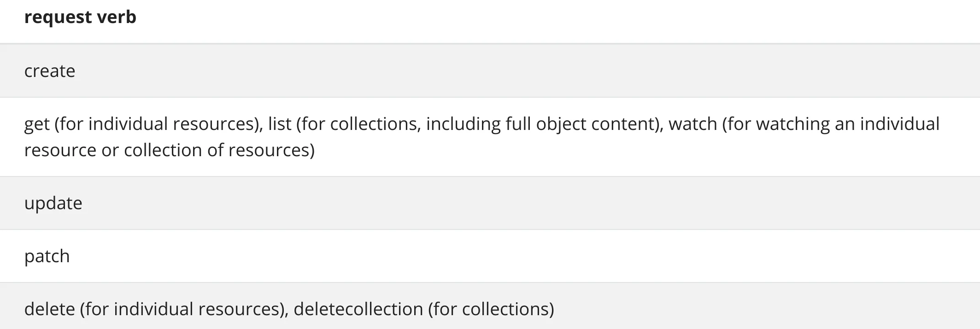Click the 'update' verb cell
Screen dimensions: 980x329
[53, 203]
